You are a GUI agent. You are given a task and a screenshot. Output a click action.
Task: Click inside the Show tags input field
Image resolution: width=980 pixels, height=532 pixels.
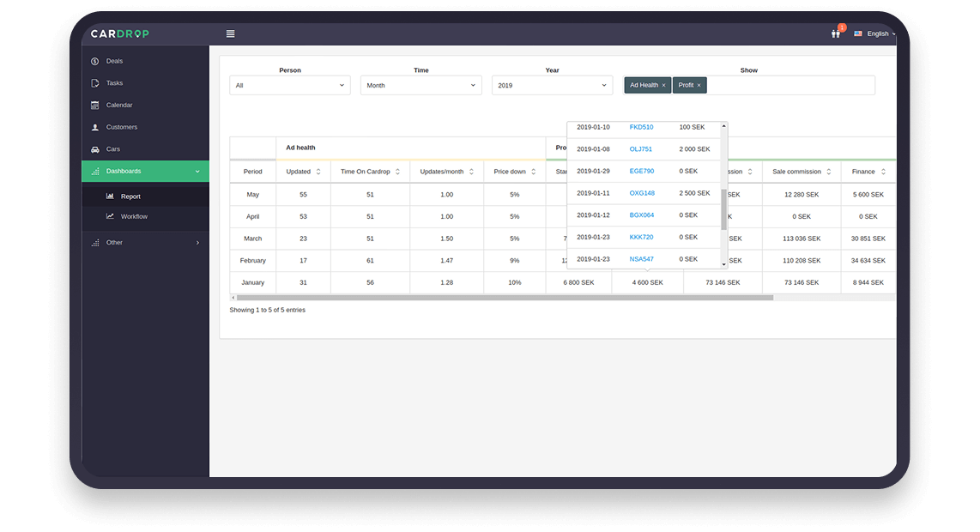pyautogui.click(x=789, y=86)
